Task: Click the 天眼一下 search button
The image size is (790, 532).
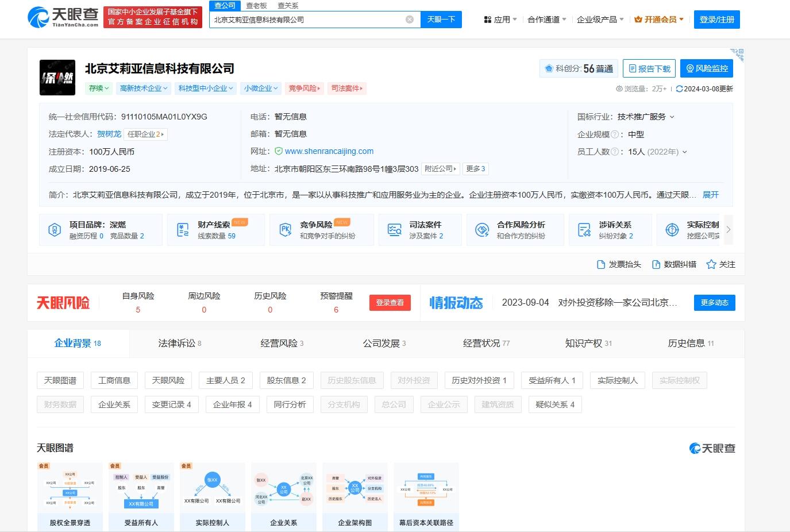Action: pos(441,20)
